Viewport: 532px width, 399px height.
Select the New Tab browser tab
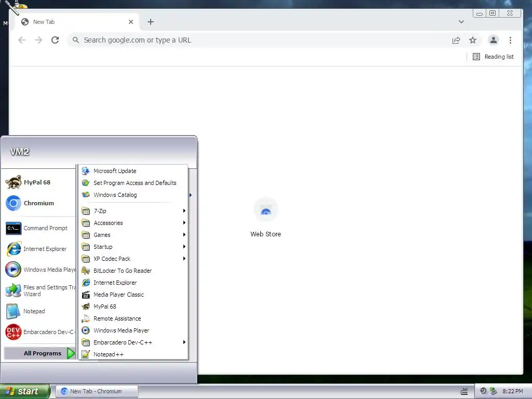pyautogui.click(x=76, y=22)
